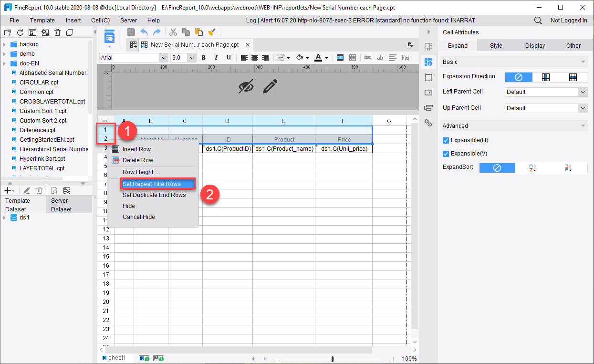The height and width of the screenshot is (364, 594).
Task: Open the hyperlink panel icon in right sidebar
Action: point(428,123)
